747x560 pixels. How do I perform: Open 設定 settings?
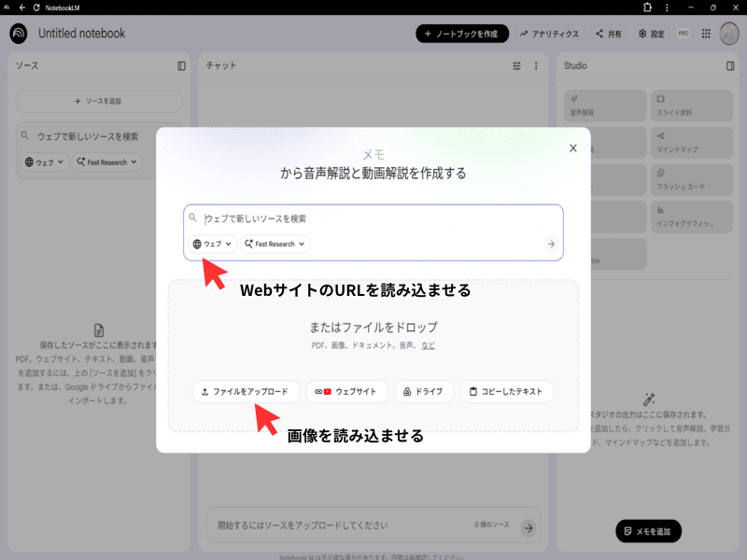coord(652,34)
